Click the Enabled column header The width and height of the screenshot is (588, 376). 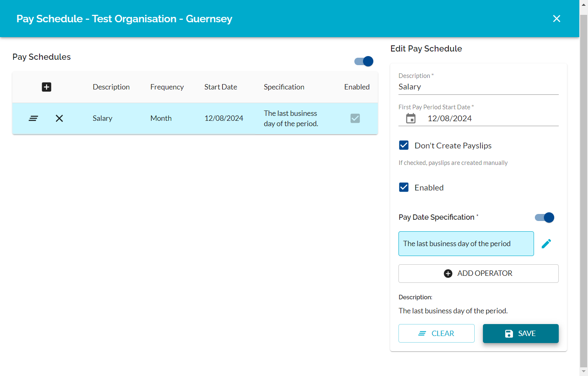tap(357, 87)
